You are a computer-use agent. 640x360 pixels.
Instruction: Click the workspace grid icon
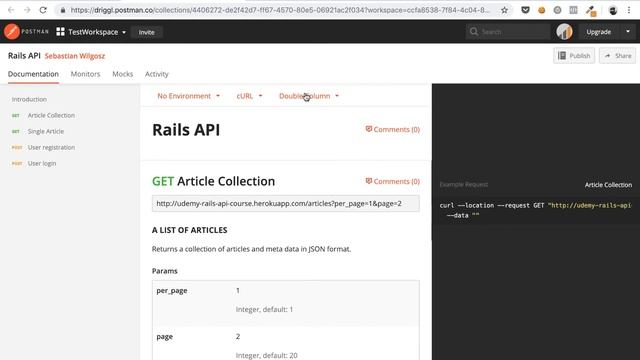click(x=60, y=31)
